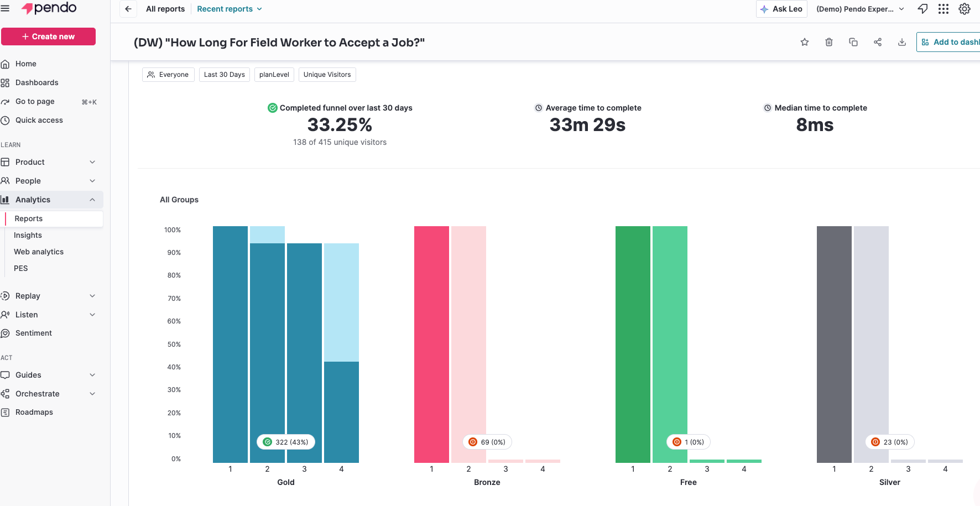Image resolution: width=980 pixels, height=506 pixels.
Task: Collapse the Analytics section chevron
Action: coord(92,200)
